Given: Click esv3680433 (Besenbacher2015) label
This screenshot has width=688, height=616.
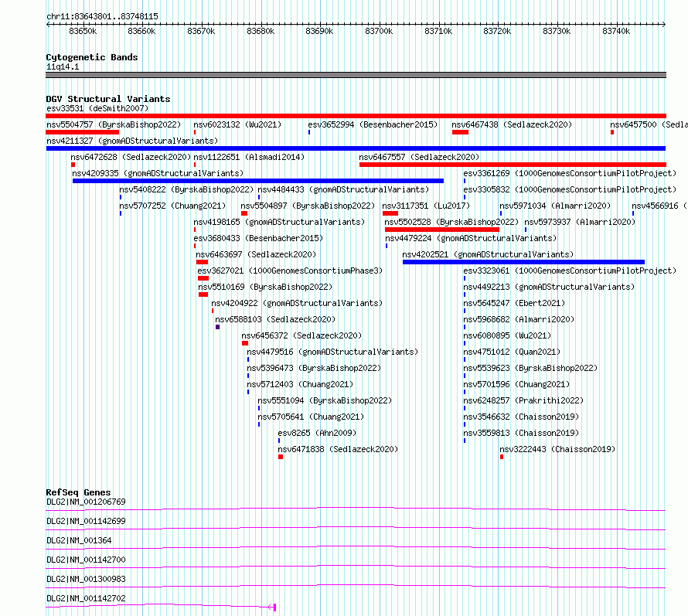Looking at the screenshot, I should (x=258, y=238).
